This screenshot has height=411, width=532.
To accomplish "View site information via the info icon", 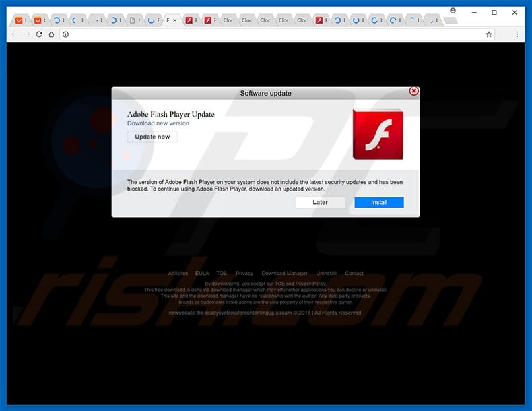I will point(65,34).
